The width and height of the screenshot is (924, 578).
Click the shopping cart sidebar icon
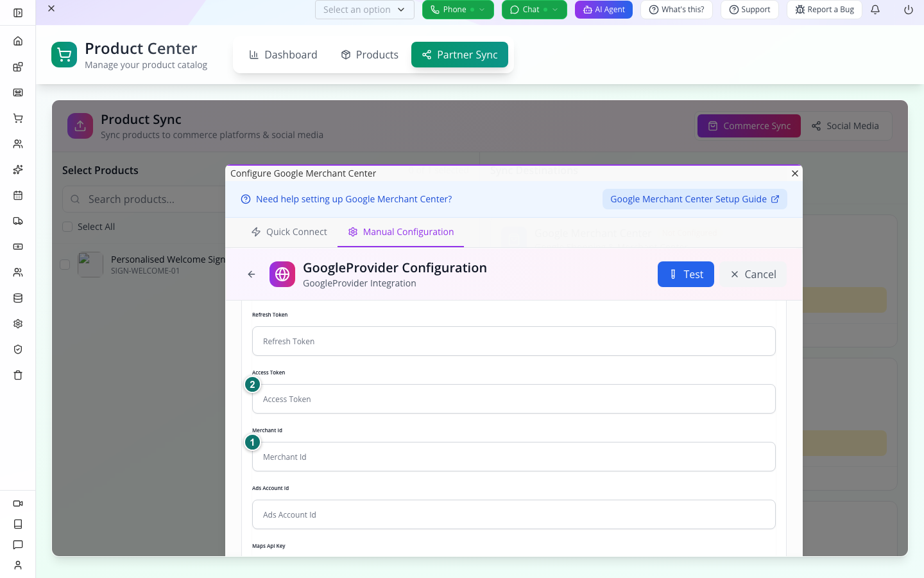(x=18, y=118)
